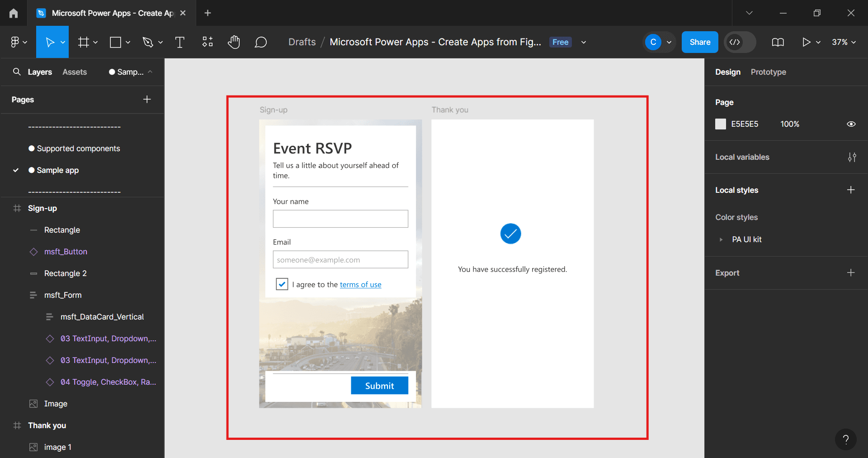
Task: Activate the Comment tool
Action: click(x=260, y=42)
